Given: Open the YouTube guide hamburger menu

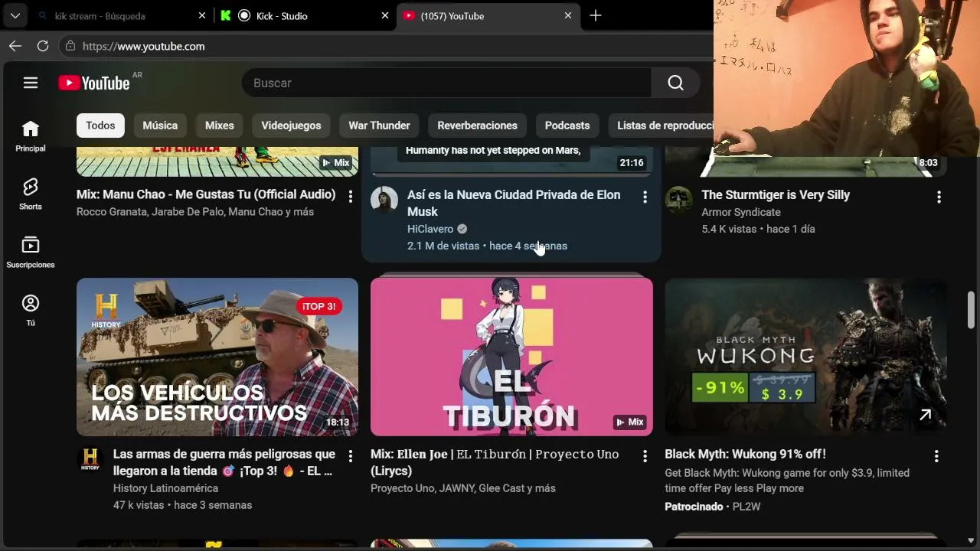Looking at the screenshot, I should (31, 83).
